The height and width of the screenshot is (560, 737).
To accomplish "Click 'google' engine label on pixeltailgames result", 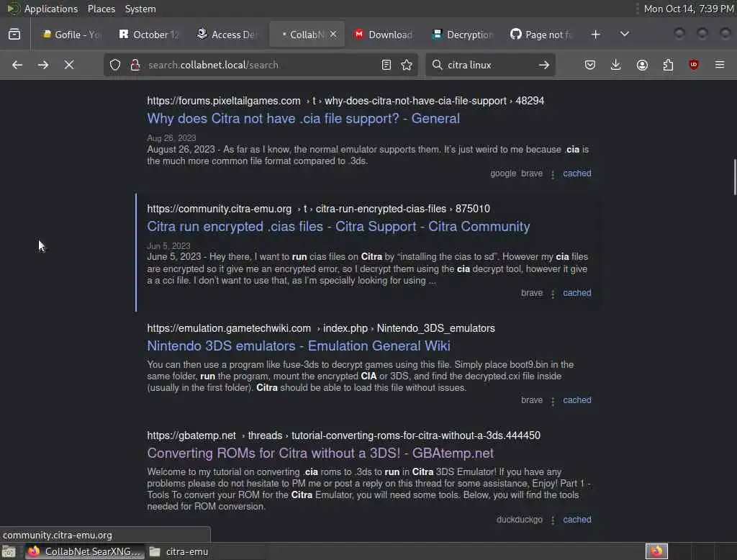I will click(503, 173).
